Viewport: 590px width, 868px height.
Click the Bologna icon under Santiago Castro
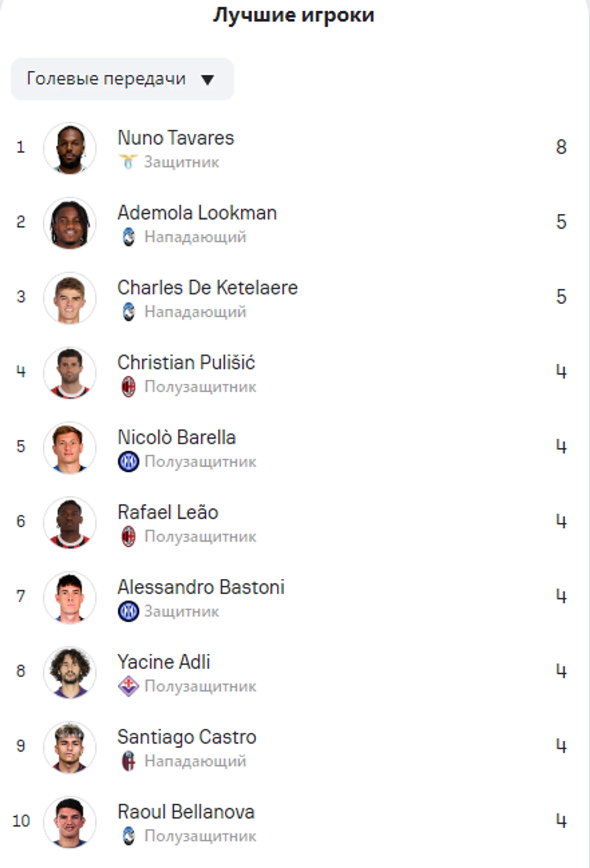[129, 761]
